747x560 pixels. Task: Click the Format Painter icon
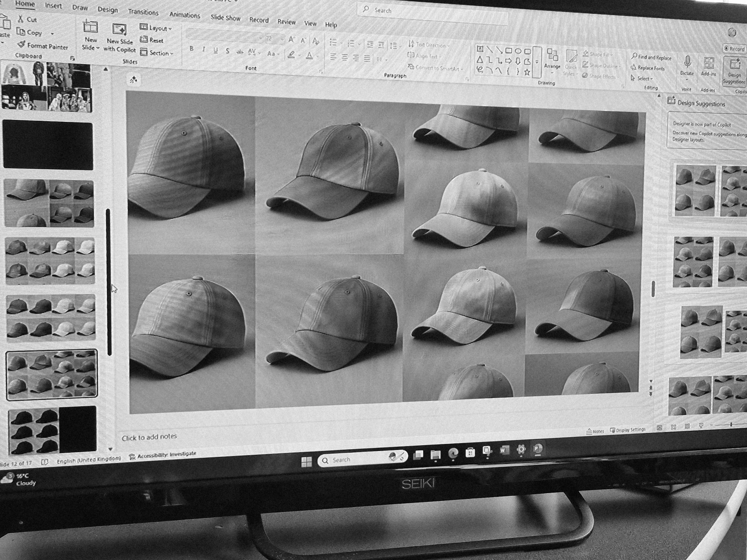[x=22, y=45]
